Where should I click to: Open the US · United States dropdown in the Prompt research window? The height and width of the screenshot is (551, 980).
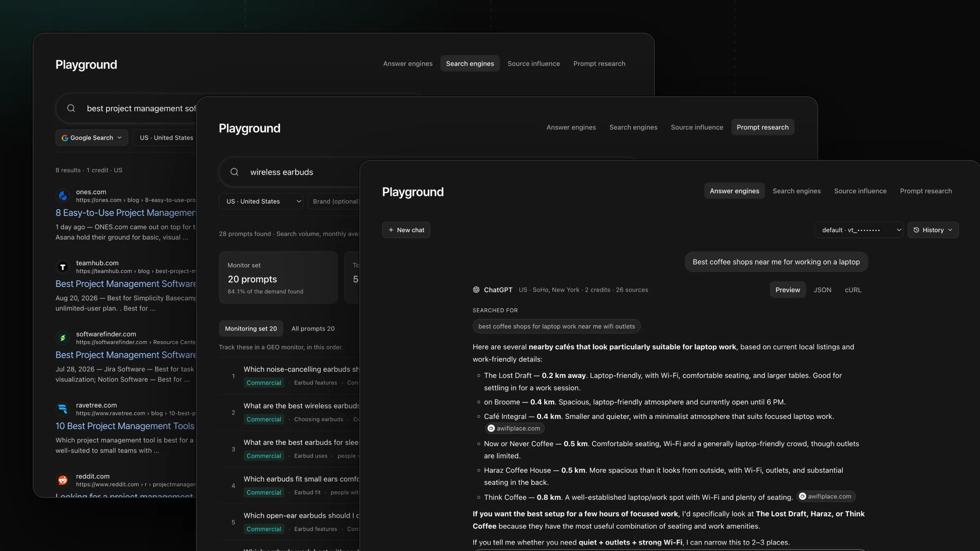tap(261, 201)
